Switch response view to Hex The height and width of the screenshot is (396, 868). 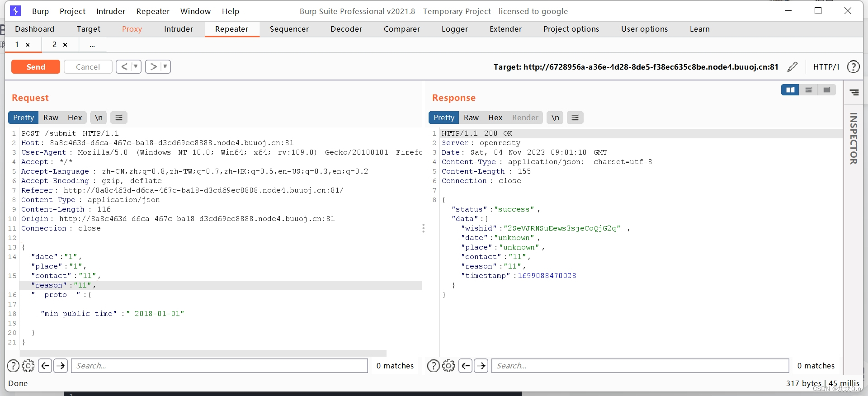495,118
